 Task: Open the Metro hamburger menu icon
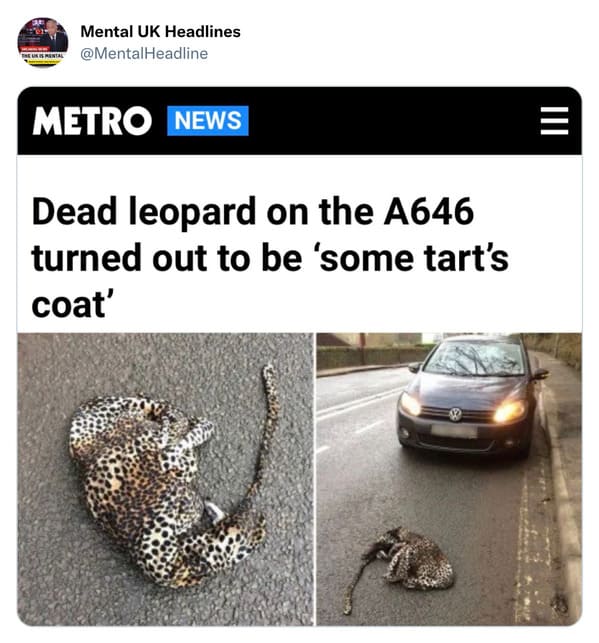pos(554,121)
